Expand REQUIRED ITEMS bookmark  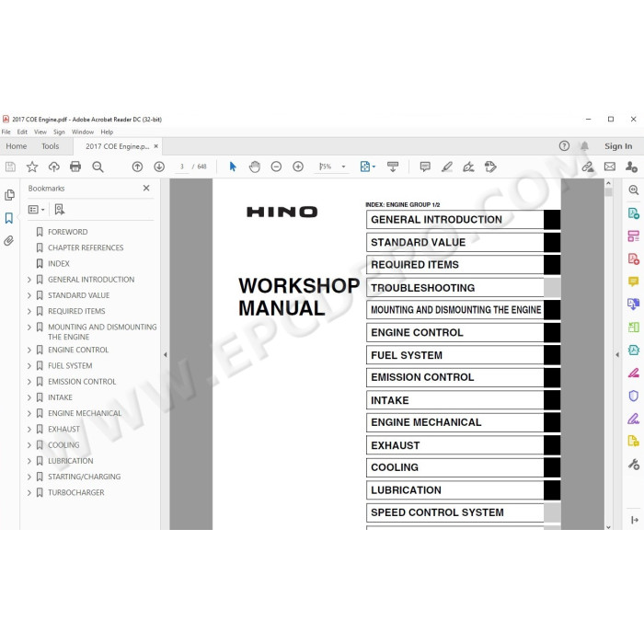coord(29,311)
